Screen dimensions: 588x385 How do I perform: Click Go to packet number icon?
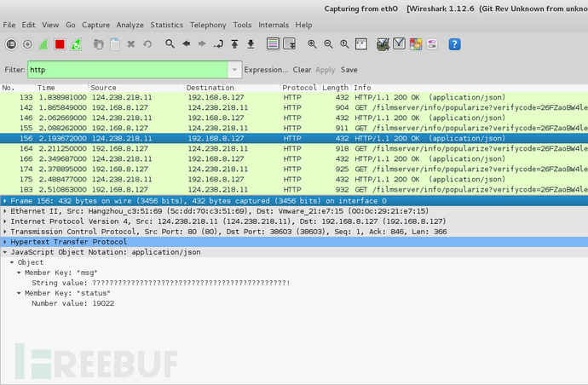coord(218,44)
